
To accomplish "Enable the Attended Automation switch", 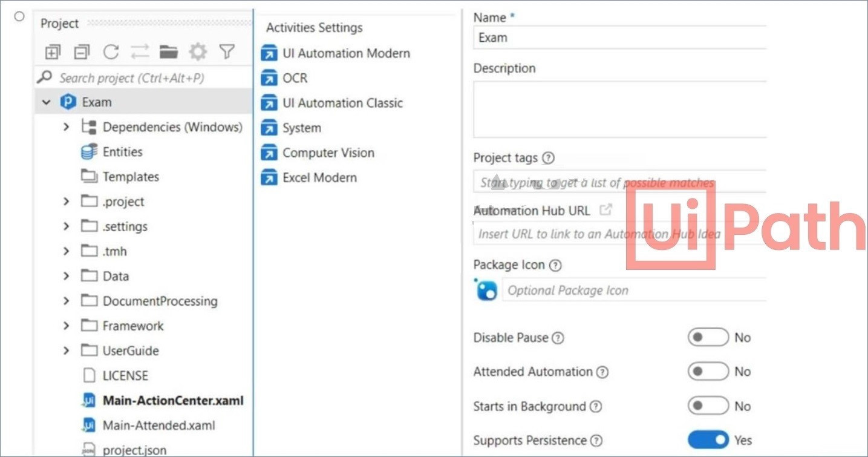I will pyautogui.click(x=708, y=372).
